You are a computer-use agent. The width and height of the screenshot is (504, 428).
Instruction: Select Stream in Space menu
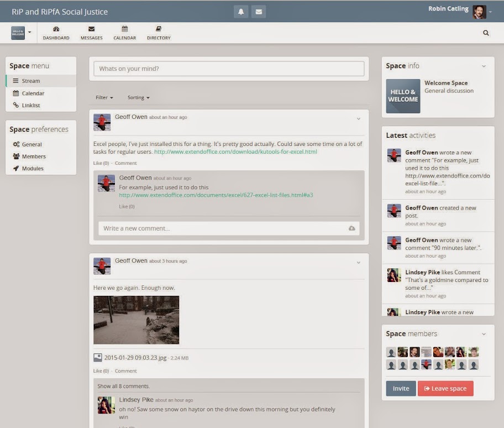41,81
